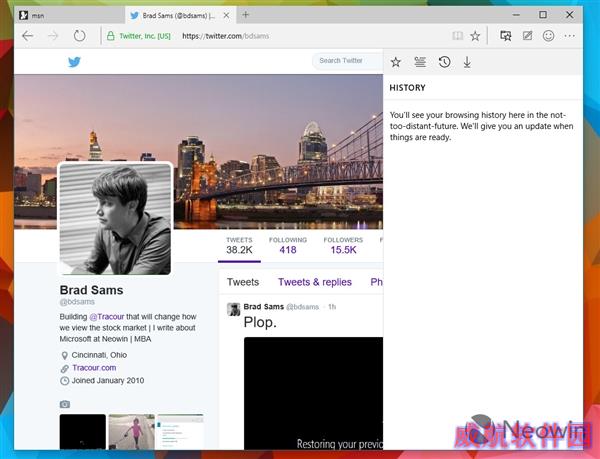This screenshot has height=459, width=600.
Task: Select the History clock icon in Hub
Action: click(x=444, y=62)
